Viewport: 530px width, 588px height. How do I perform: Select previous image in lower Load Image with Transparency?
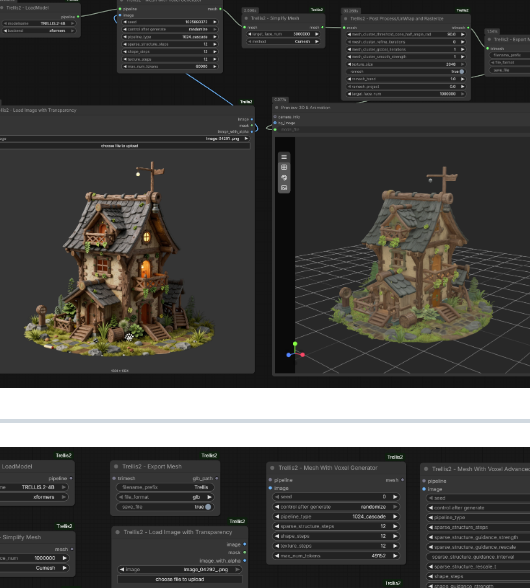click(122, 569)
